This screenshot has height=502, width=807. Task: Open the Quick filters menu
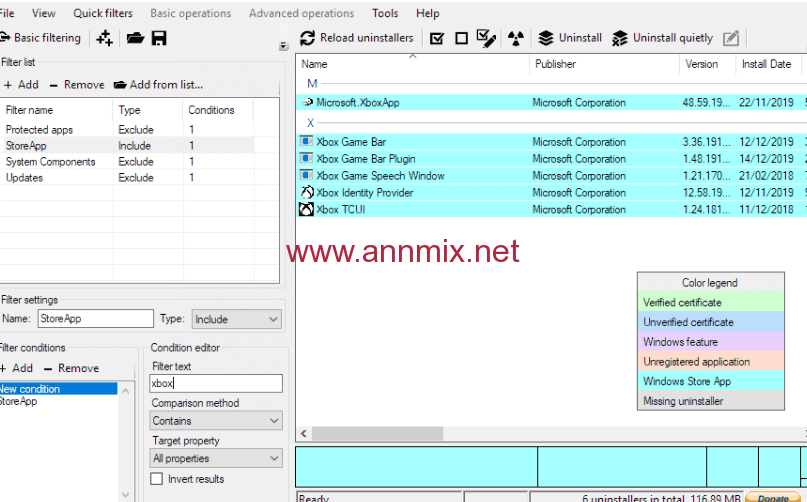(103, 13)
